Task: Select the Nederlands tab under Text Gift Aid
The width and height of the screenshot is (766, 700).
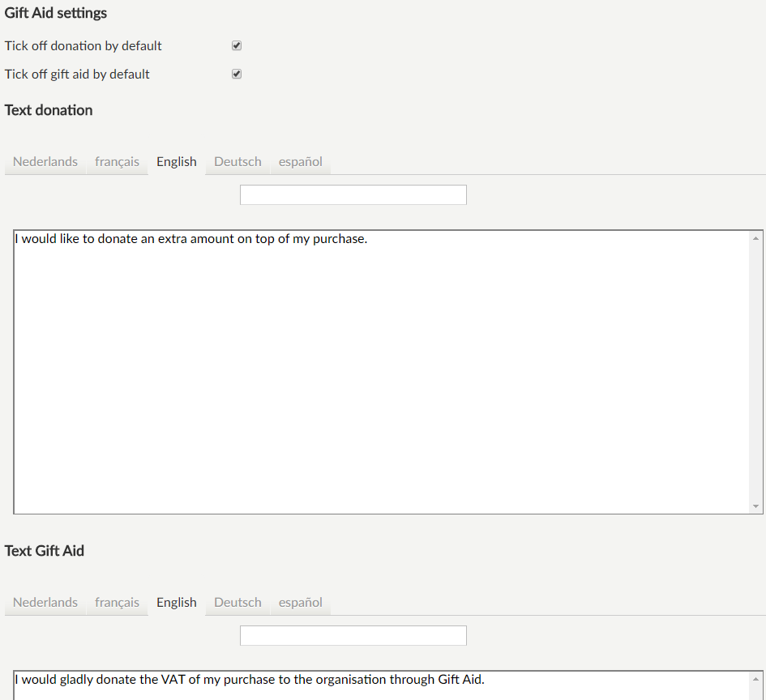Action: click(x=45, y=602)
